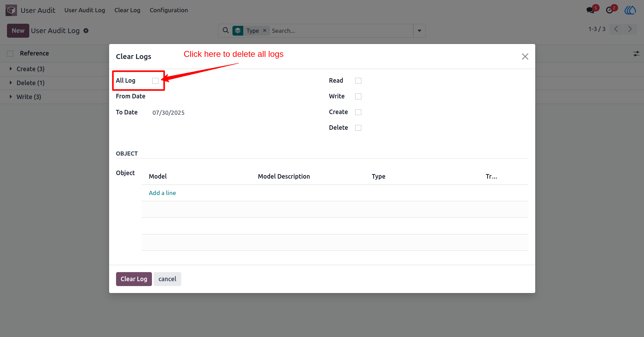Open the Clear Log menu
The height and width of the screenshot is (337, 644).
click(x=127, y=10)
